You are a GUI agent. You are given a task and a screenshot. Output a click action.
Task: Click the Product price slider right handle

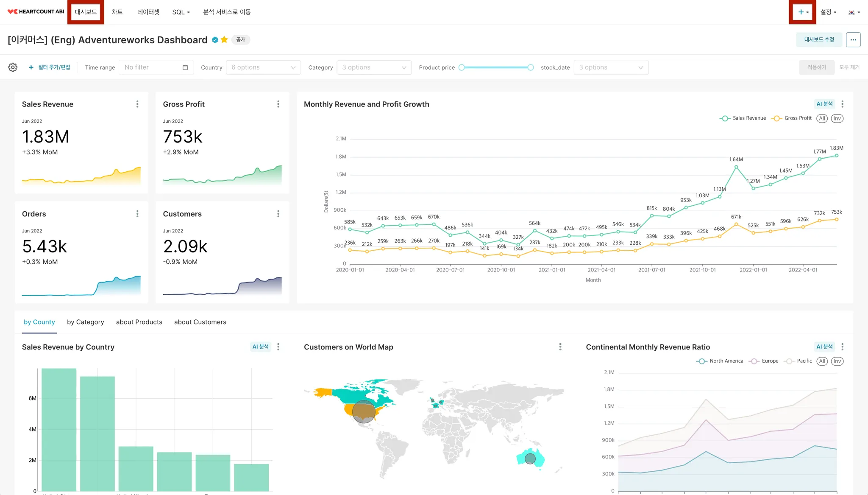click(530, 67)
